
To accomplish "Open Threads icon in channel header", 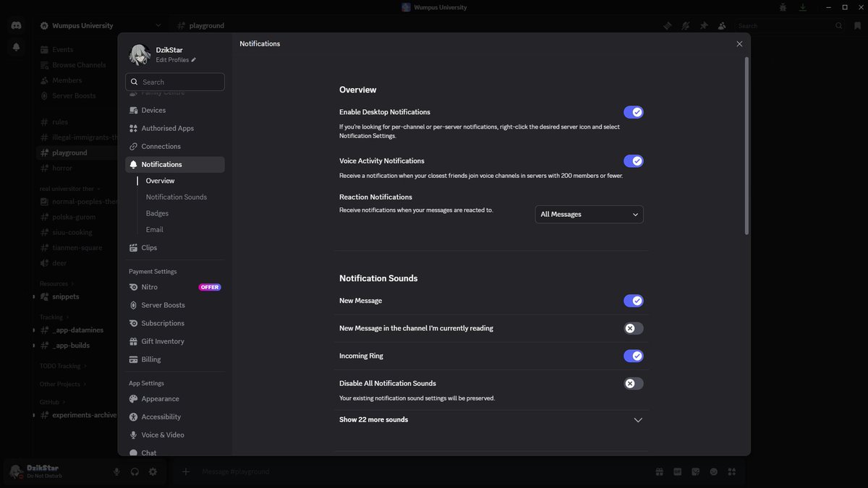I will tap(668, 25).
